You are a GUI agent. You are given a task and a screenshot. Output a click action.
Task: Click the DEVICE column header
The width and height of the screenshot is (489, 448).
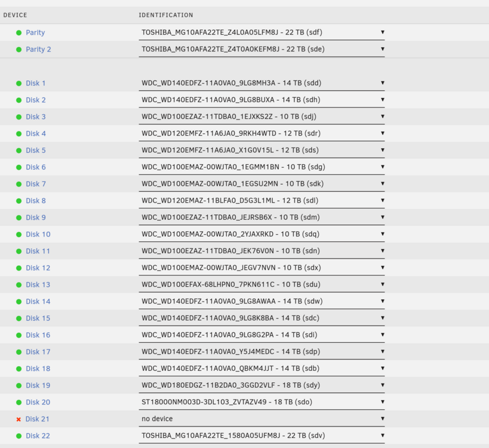16,15
